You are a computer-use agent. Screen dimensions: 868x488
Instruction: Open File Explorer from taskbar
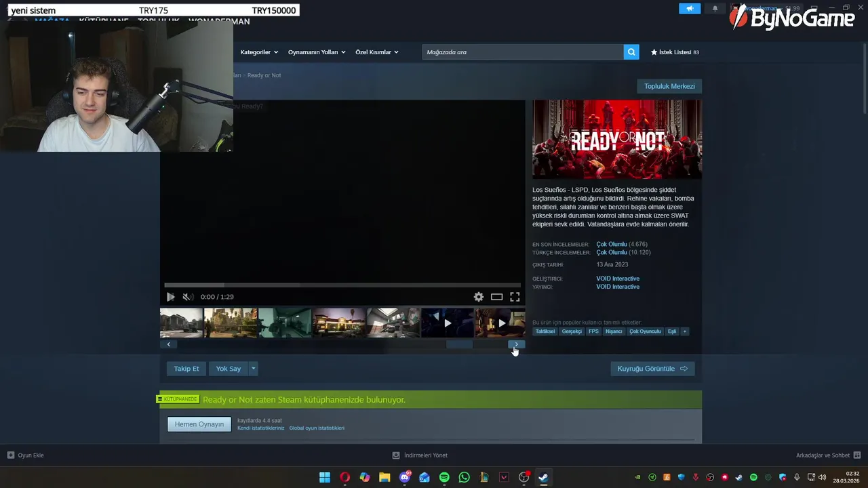[384, 477]
